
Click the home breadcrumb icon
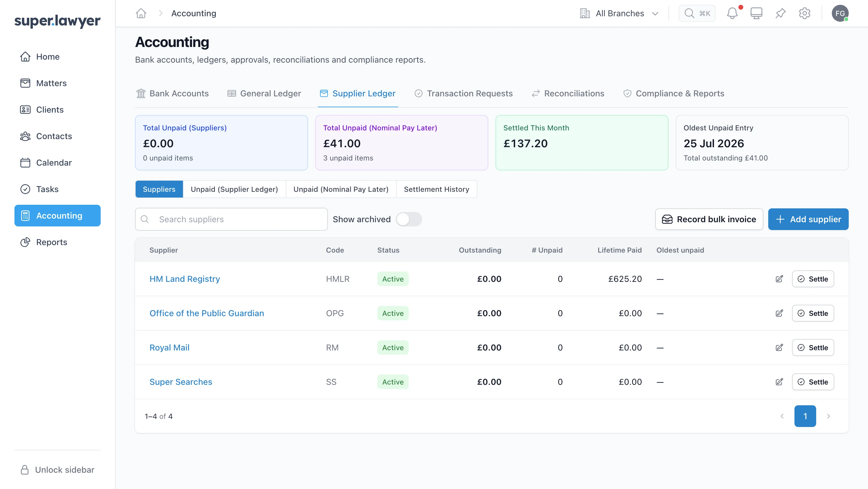click(x=141, y=14)
